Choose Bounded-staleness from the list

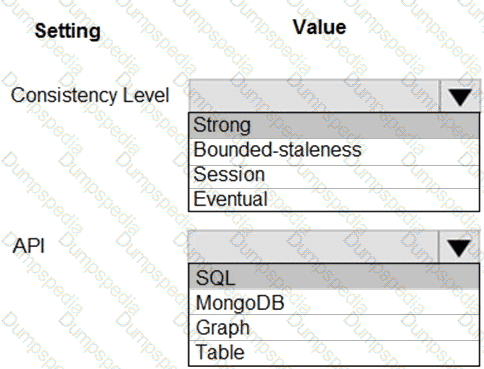pos(334,150)
